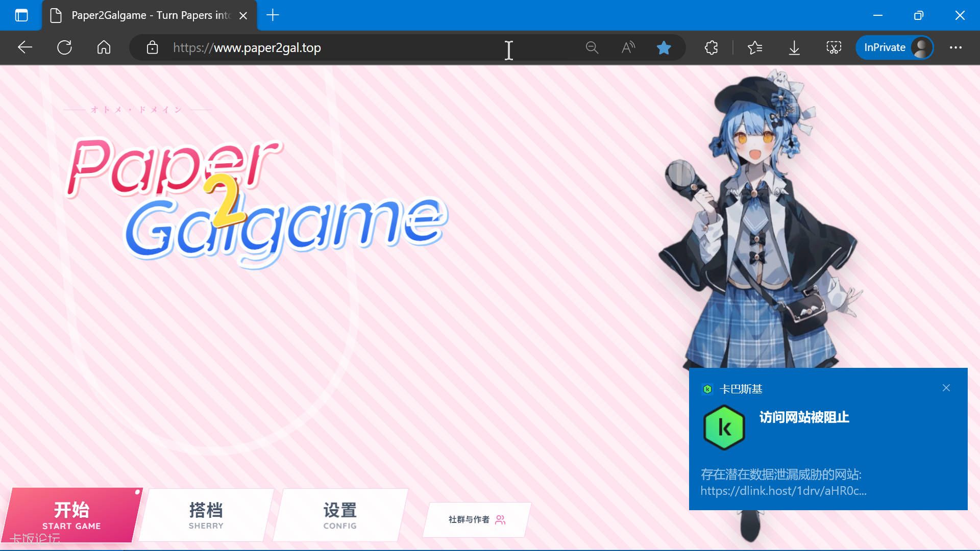The height and width of the screenshot is (551, 980).
Task: Open the 搭档 SHERRY menu item
Action: pos(206,515)
